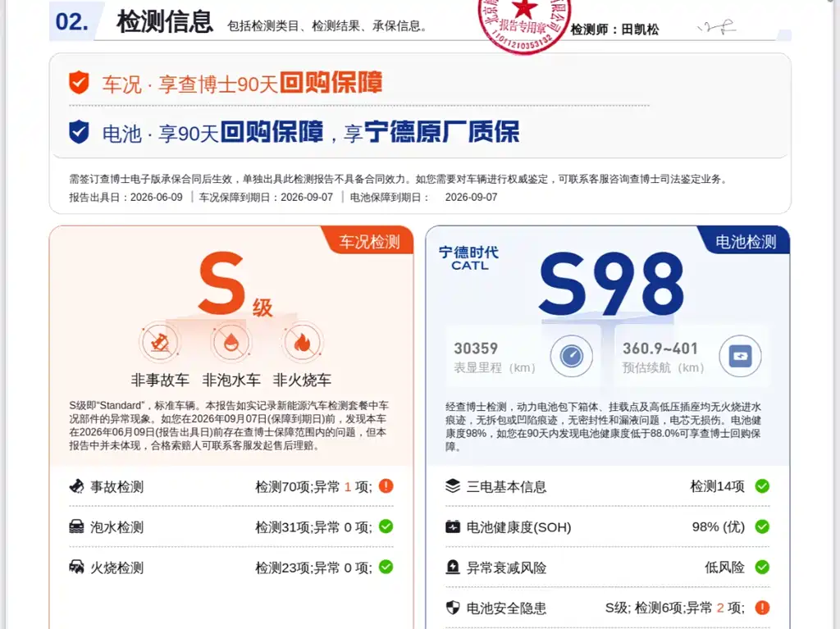This screenshot has width=840, height=629.
Task: Select the 电池检测 blue tab label
Action: coord(746,242)
